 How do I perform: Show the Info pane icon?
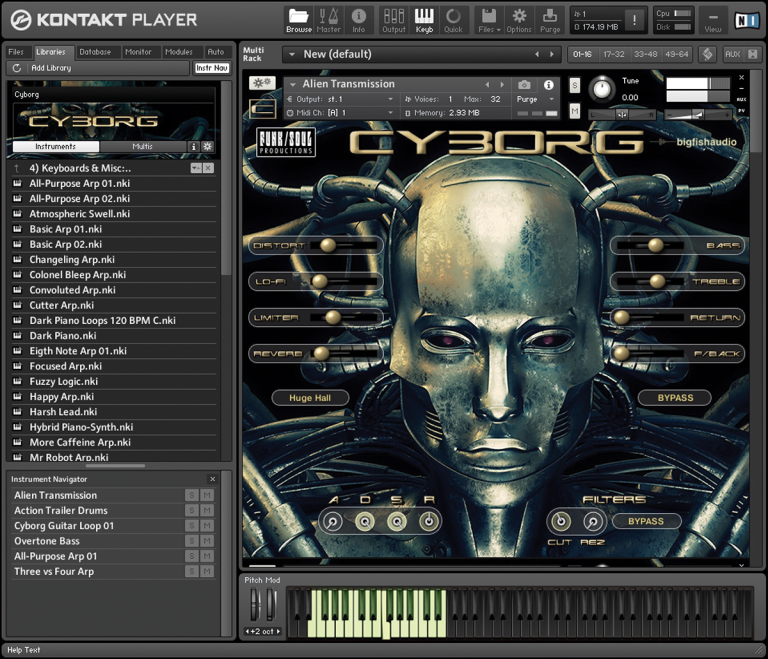coord(359,20)
